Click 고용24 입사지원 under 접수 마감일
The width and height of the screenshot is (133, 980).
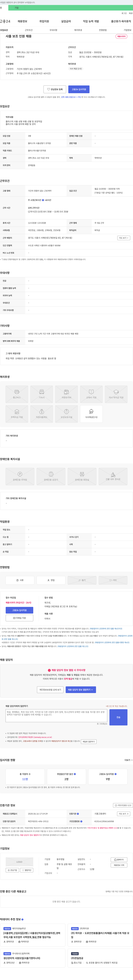pos(19,610)
